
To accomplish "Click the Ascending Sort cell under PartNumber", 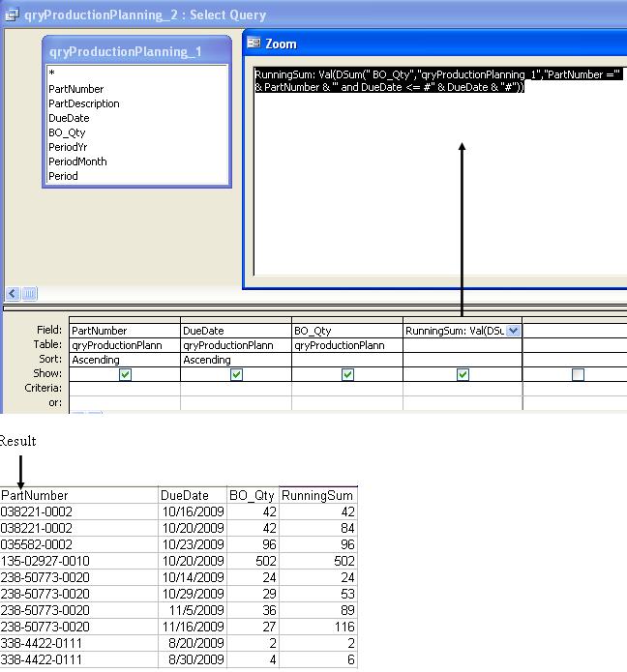I will pyautogui.click(x=125, y=360).
